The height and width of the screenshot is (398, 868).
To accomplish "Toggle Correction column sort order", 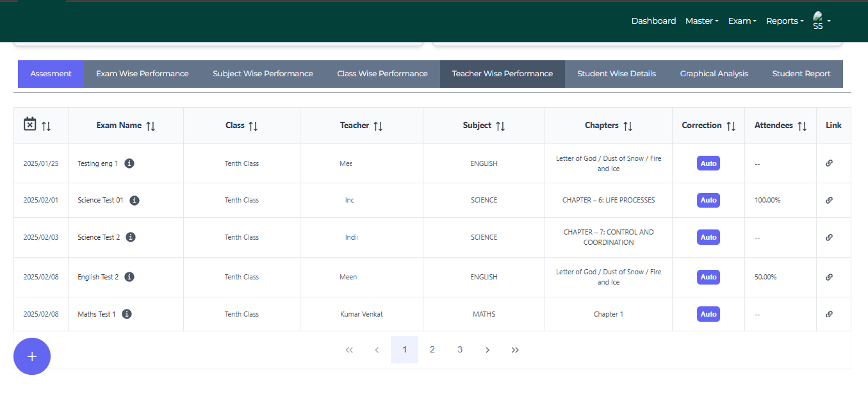I will click(731, 126).
